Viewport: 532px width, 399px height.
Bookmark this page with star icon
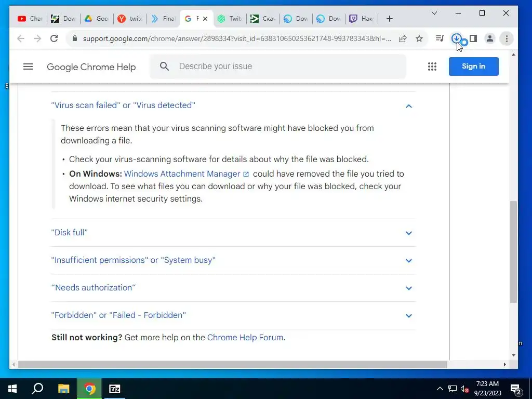419,38
